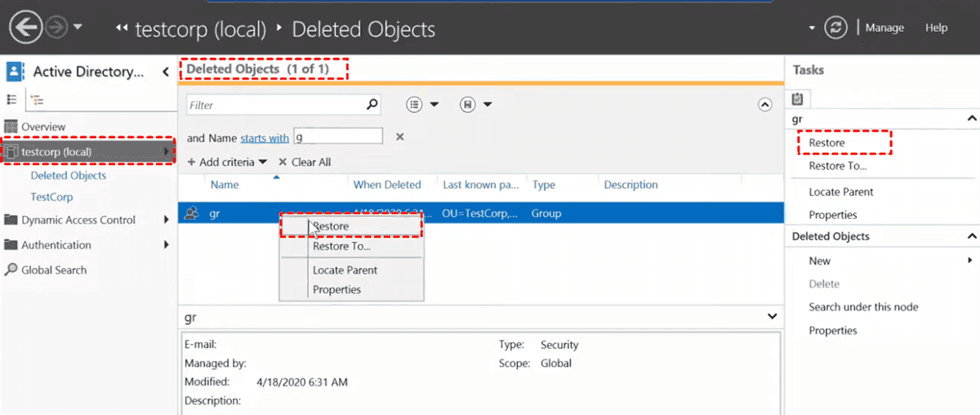Collapse the navigation pane with chevron
Screen dimensions: 980x415
(167, 72)
